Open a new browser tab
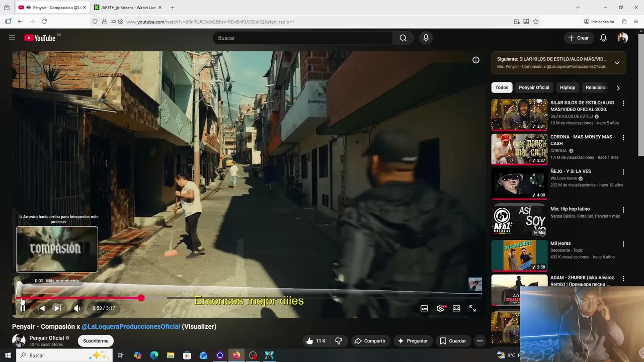 tap(173, 8)
